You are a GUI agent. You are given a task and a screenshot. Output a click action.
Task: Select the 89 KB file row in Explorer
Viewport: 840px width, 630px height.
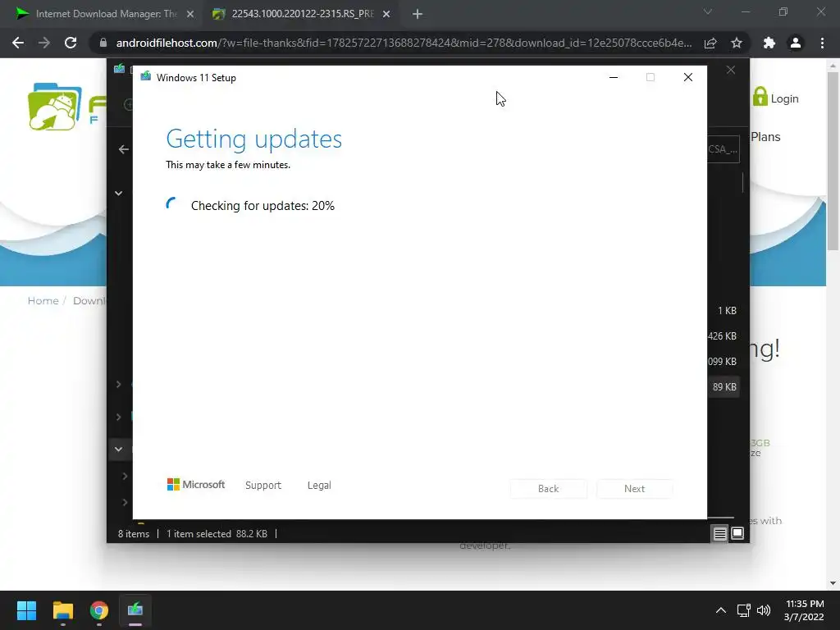pyautogui.click(x=724, y=387)
